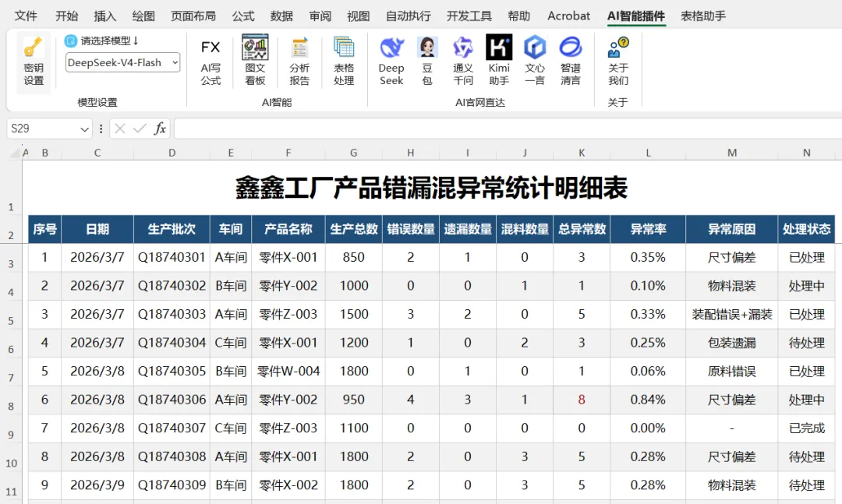The width and height of the screenshot is (842, 504).
Task: Open the 密钥设置 key settings button
Action: pos(34,62)
